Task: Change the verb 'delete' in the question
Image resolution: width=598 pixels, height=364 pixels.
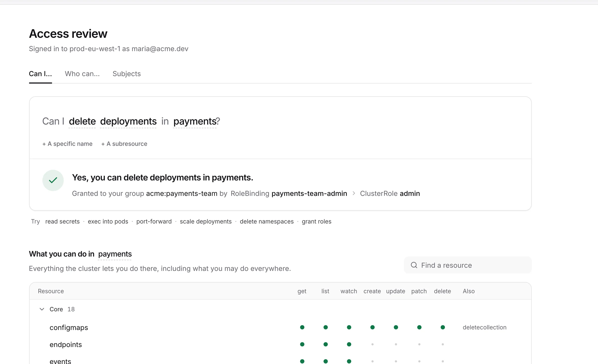Action: point(82,121)
